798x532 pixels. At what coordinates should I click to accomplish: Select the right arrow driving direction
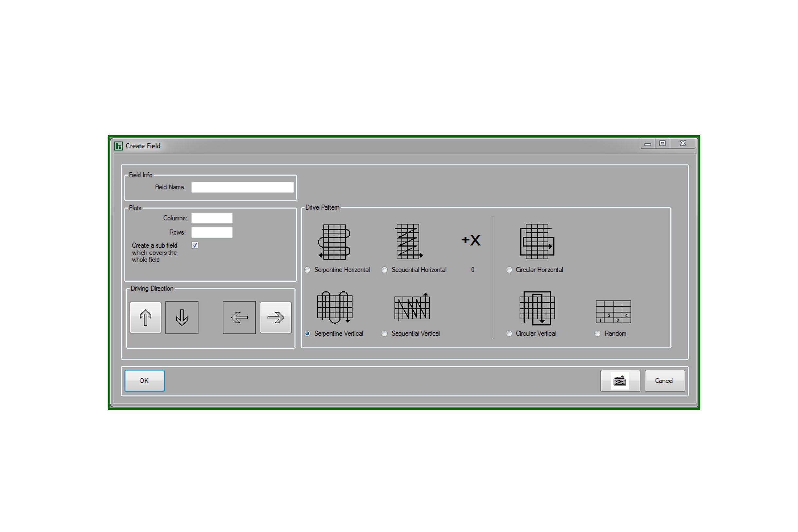(x=275, y=318)
